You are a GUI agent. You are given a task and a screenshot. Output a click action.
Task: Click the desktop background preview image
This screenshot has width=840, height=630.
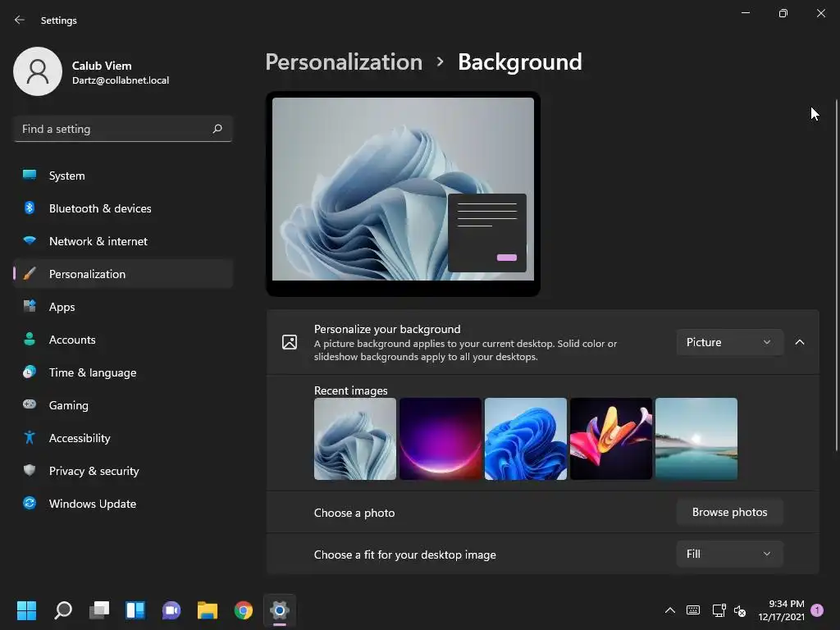403,189
